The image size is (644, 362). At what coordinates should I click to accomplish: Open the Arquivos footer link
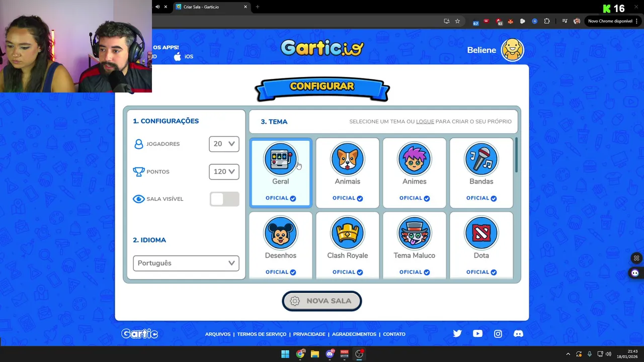point(217,334)
